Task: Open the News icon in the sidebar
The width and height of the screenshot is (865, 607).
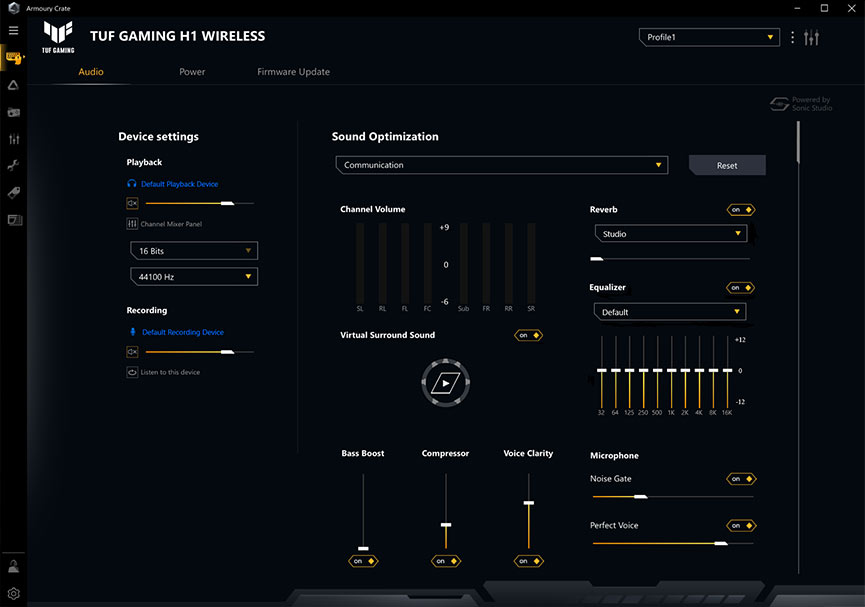Action: point(14,220)
